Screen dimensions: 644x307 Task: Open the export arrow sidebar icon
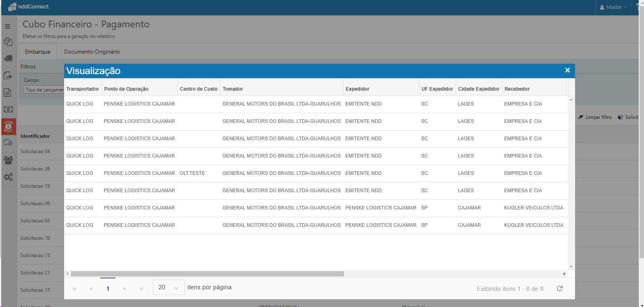[8, 75]
